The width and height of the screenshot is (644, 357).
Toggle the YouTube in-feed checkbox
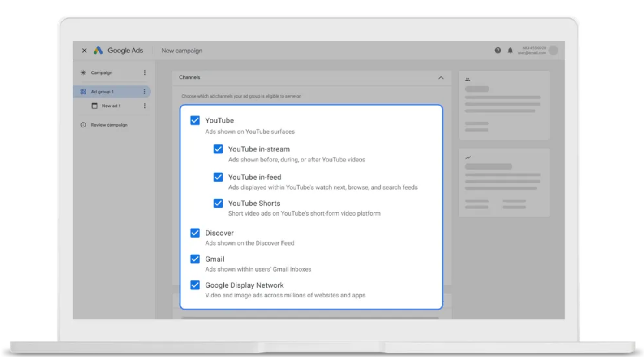click(218, 177)
